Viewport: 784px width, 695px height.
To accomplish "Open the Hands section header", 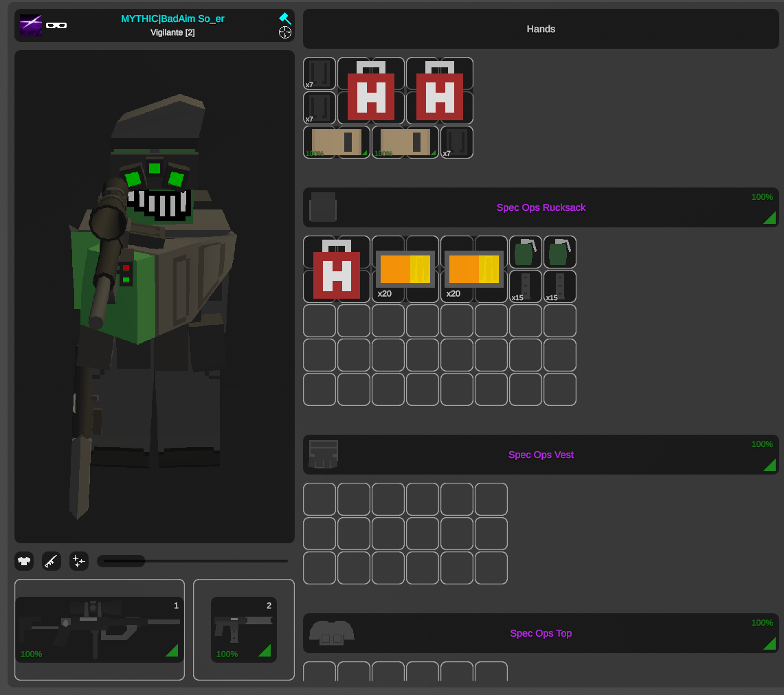I will 541,29.
